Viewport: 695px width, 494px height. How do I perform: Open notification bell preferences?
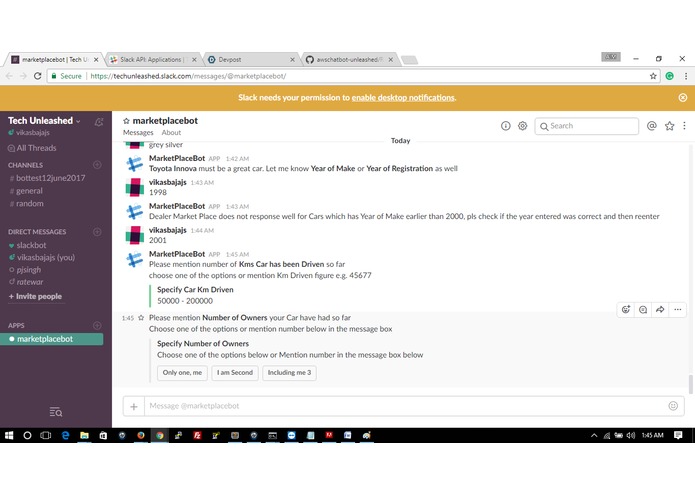click(x=99, y=122)
